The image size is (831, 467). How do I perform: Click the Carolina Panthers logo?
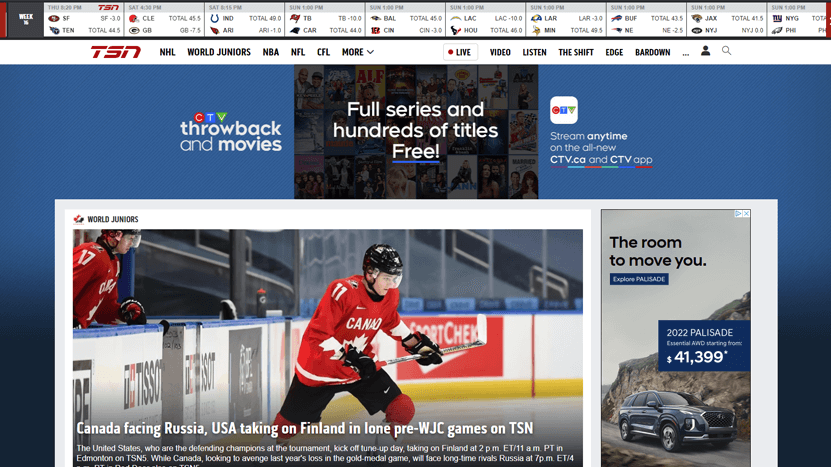[x=295, y=31]
